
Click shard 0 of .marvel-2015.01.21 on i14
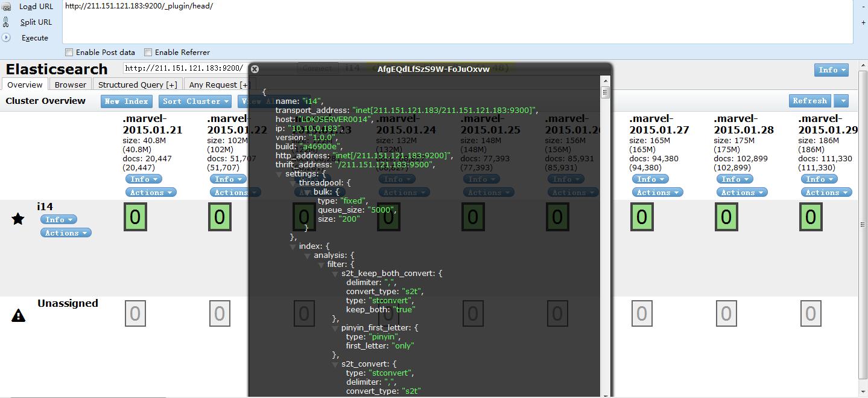coord(135,217)
